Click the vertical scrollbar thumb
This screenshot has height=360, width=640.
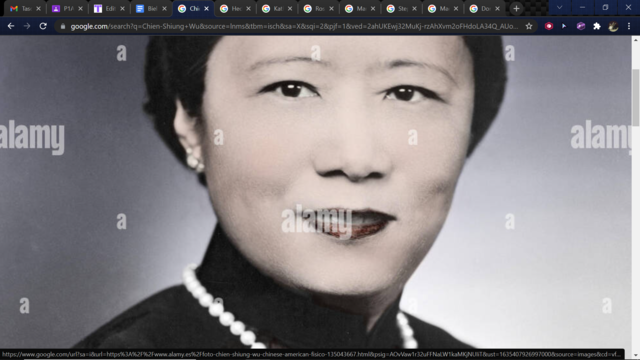tap(636, 97)
